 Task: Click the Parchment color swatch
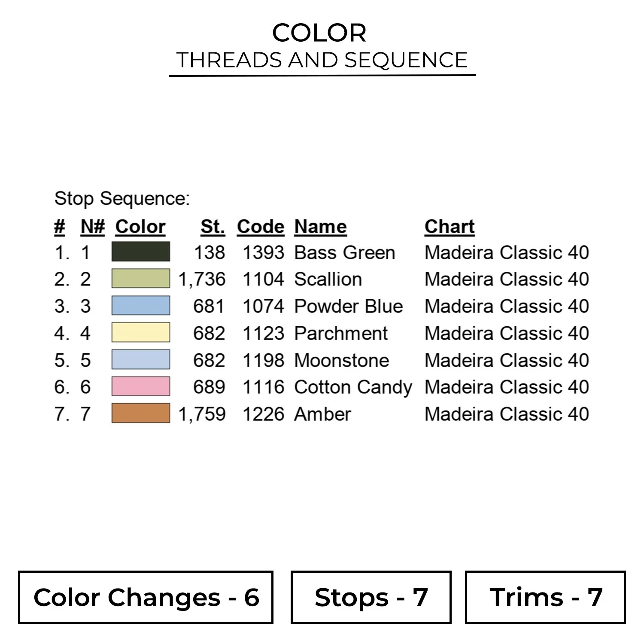click(141, 332)
